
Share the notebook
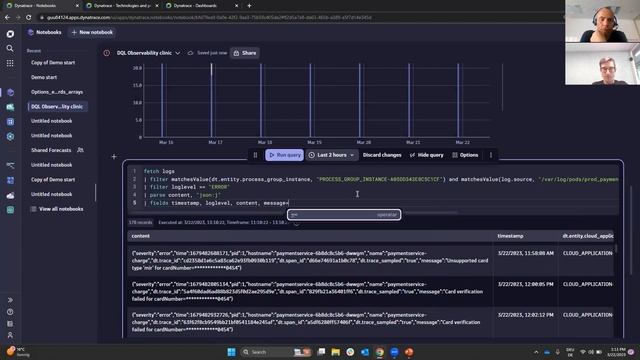click(245, 53)
